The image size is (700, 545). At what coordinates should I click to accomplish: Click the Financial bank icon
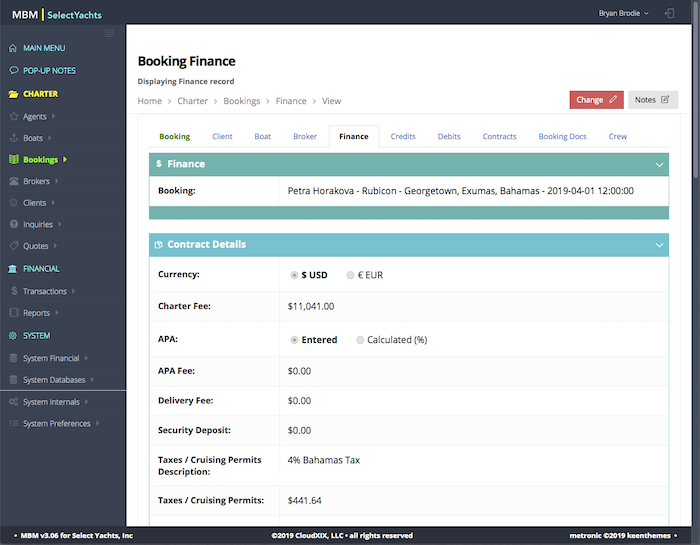pyautogui.click(x=13, y=268)
